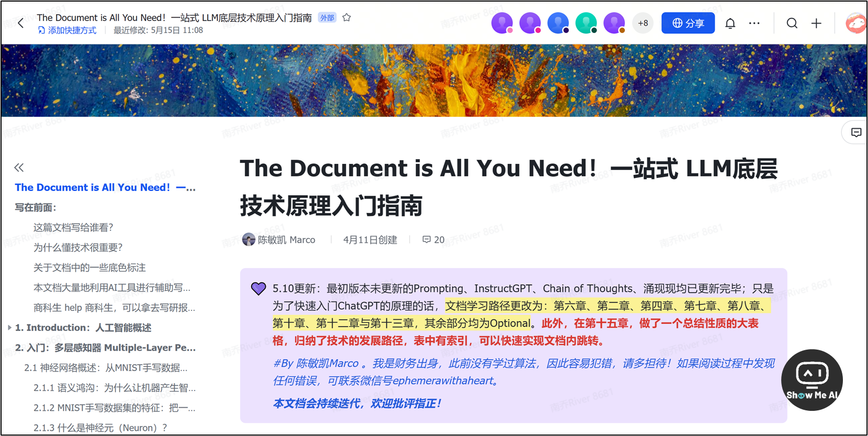Screen dimensions: 868x436
Task: Go to 本文档大量地利用AI工具 outline entry
Action: [x=112, y=287]
